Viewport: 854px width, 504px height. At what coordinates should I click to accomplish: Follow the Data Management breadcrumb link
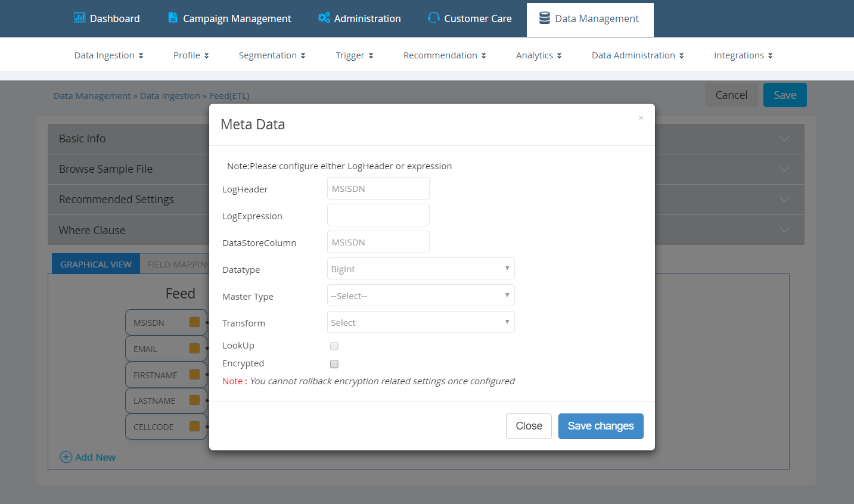[92, 96]
